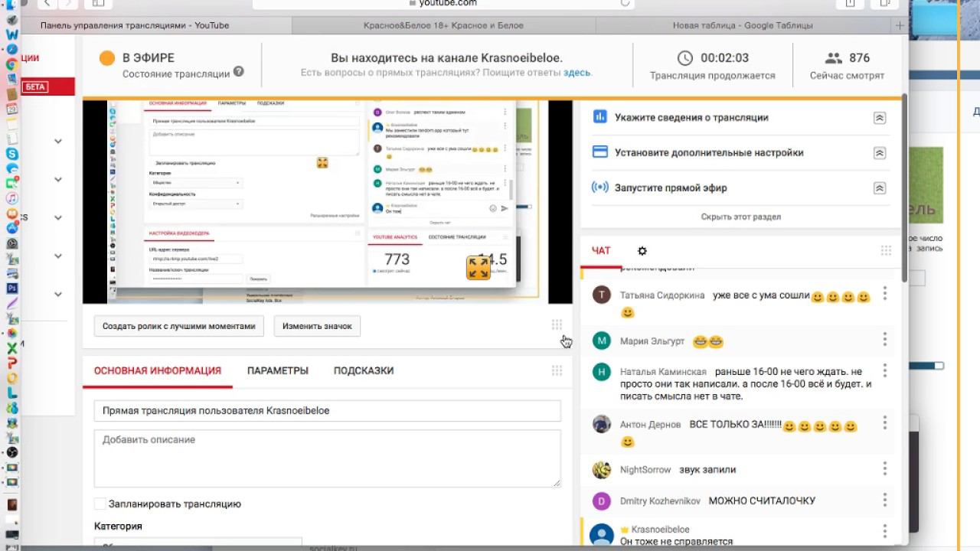Click the text 'Трансляция продолжается'
This screenshot has height=551, width=980.
(713, 76)
